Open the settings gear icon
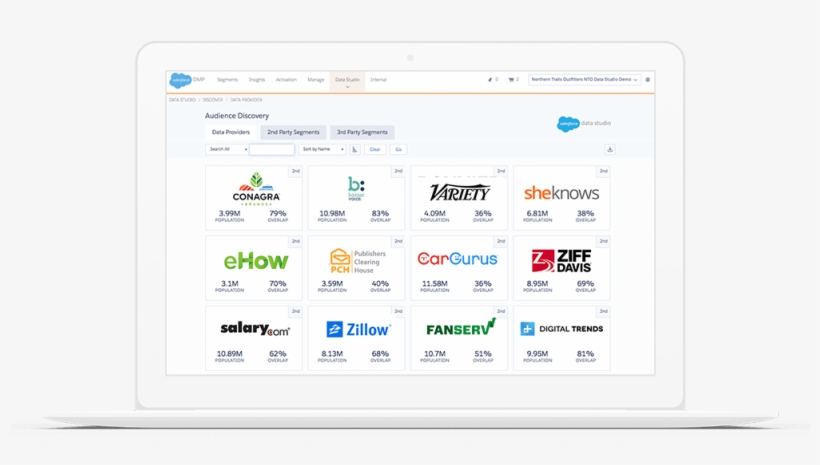This screenshot has width=820, height=465. click(648, 80)
